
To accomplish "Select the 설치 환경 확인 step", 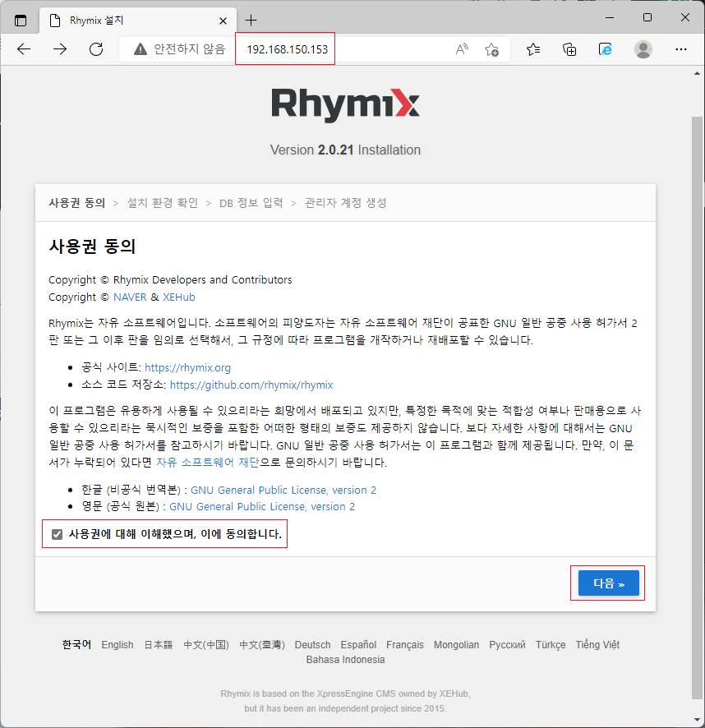I will pos(163,203).
